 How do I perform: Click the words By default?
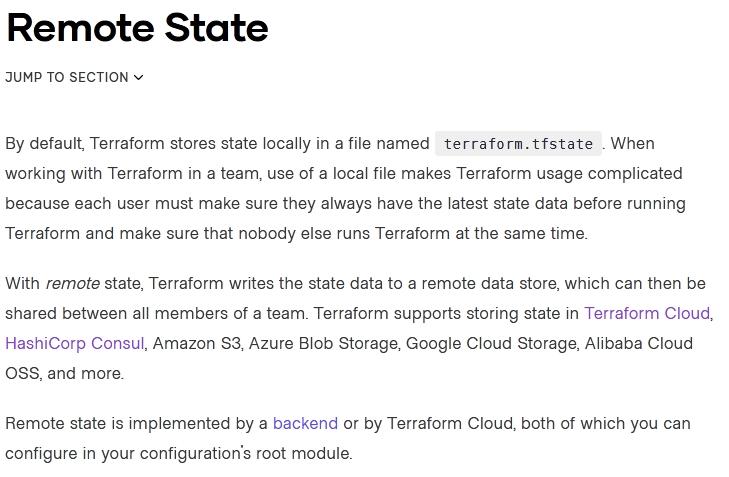pos(43,143)
